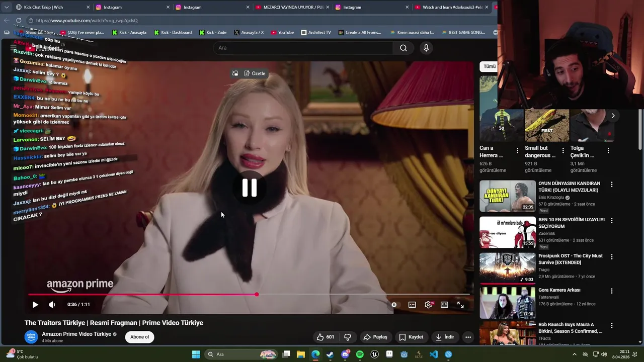Open the tab search chevron in the browser
The image size is (644, 362).
[x=6, y=7]
